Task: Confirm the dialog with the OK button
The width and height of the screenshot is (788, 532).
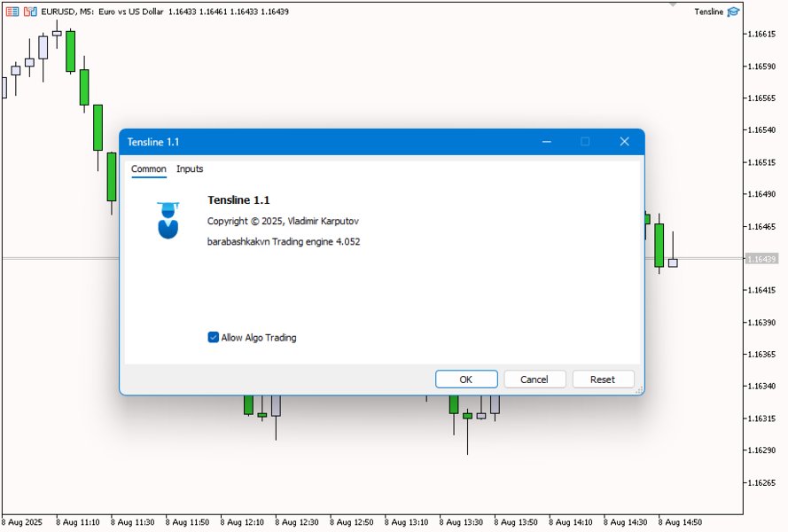Action: click(466, 379)
